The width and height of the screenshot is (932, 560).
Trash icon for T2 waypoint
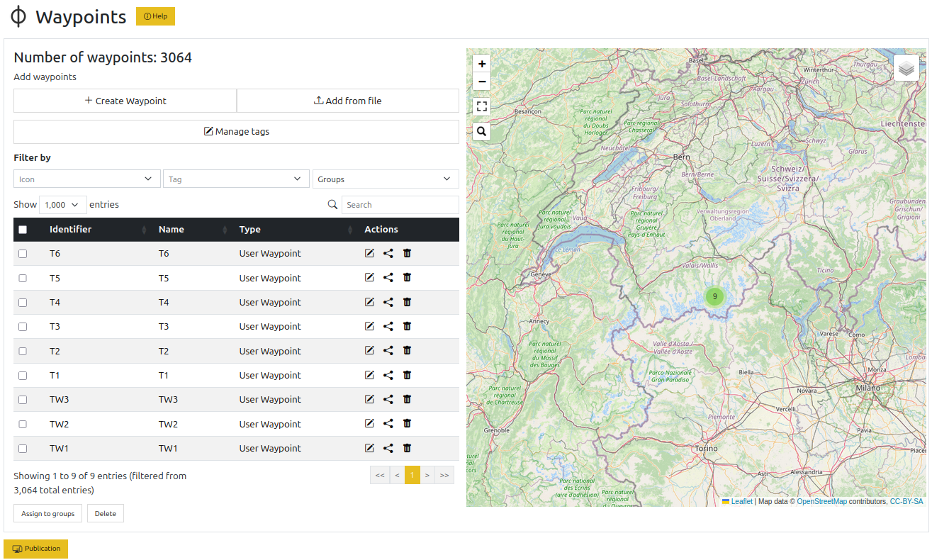click(407, 350)
